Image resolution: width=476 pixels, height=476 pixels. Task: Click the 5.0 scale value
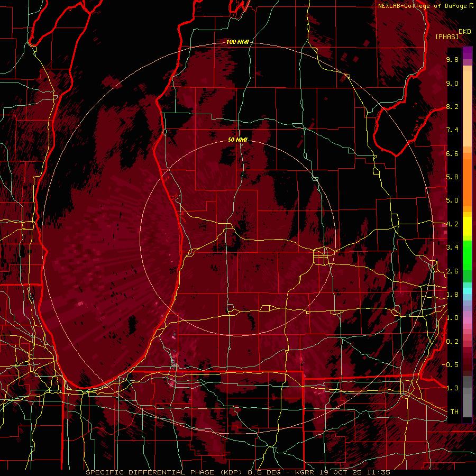click(x=452, y=200)
